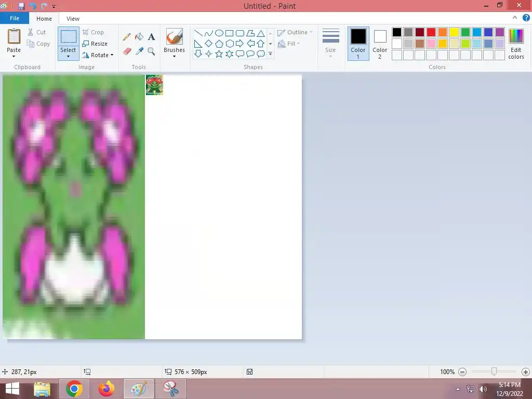Choose the Curve shape
This screenshot has height=399, width=532.
tap(209, 33)
